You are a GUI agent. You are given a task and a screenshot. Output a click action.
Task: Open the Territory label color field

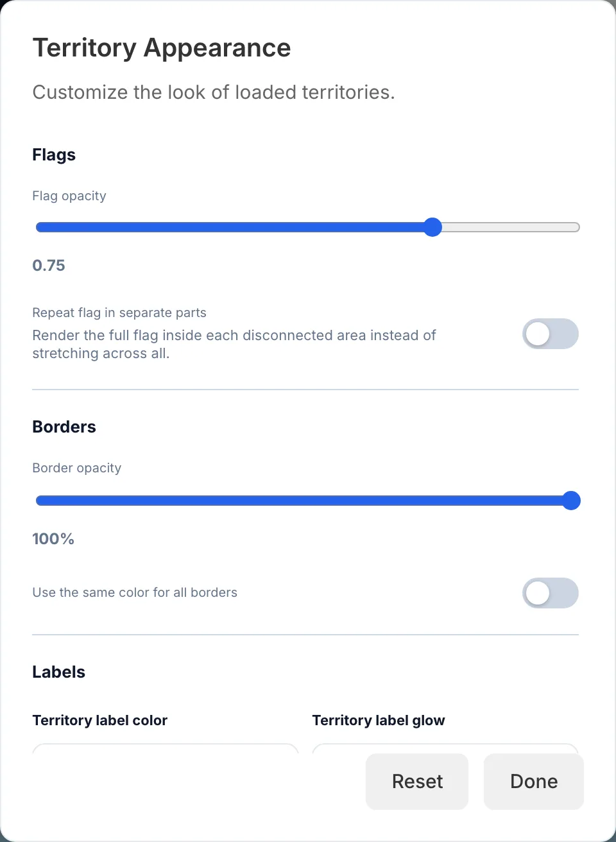pyautogui.click(x=166, y=748)
